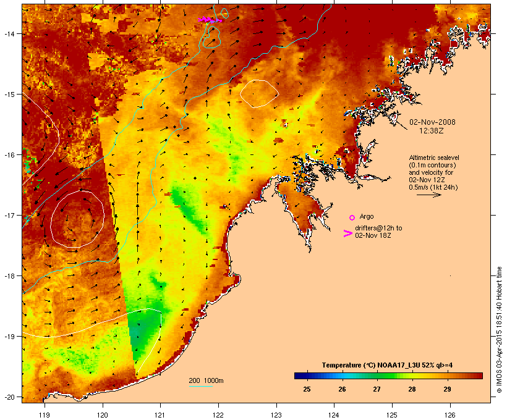Click the temperature color bar
This screenshot has width=507, height=420.
click(388, 376)
